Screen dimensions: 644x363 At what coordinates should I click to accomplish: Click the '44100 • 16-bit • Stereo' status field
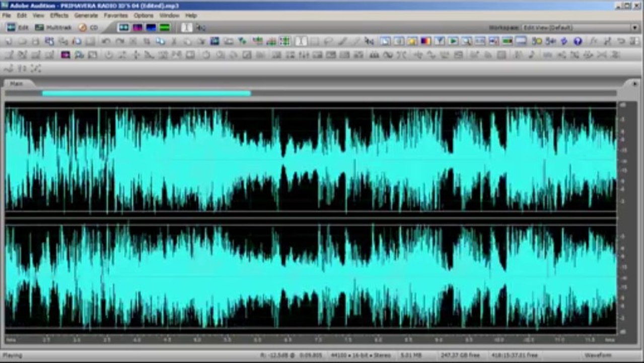362,355
